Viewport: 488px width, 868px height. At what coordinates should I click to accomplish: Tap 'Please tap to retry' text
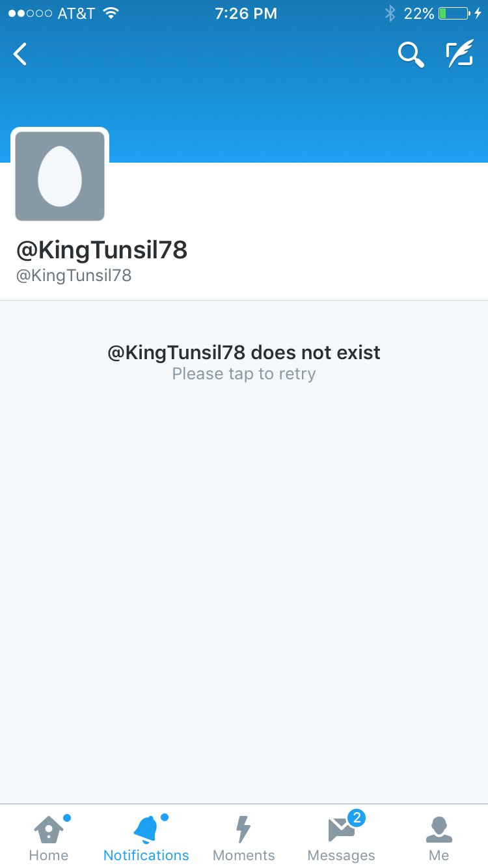(244, 374)
